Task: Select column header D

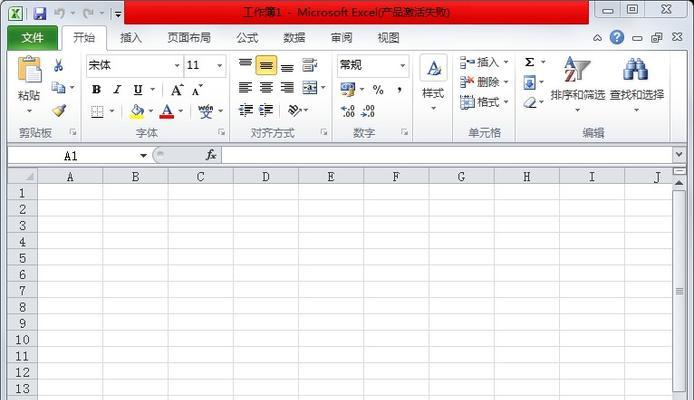Action: click(x=266, y=177)
